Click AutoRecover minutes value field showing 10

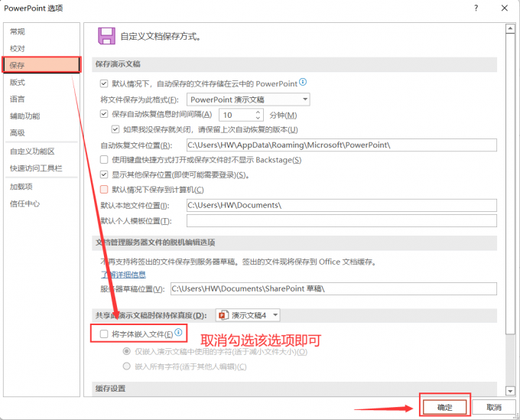click(237, 115)
